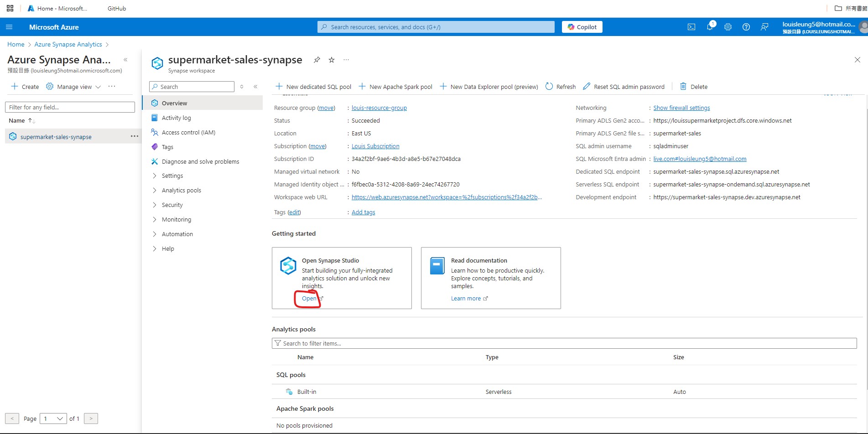
Task: Expand the Settings section
Action: coord(173,176)
